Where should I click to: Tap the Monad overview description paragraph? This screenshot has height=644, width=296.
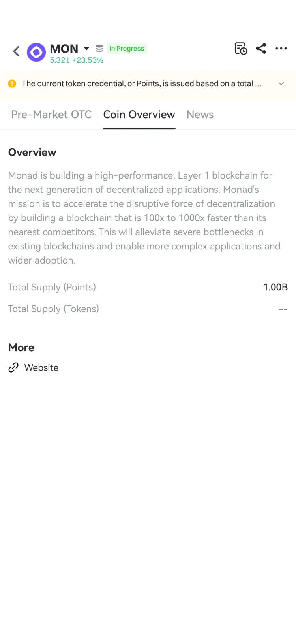(144, 218)
